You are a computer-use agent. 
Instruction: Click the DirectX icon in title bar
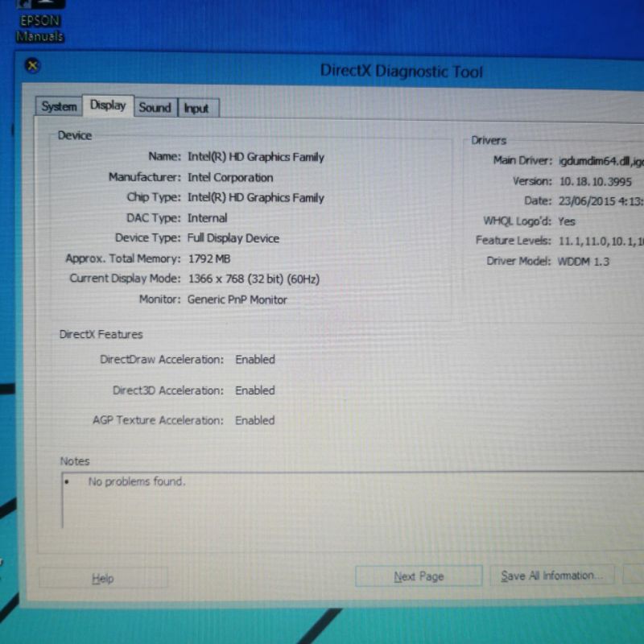(32, 66)
